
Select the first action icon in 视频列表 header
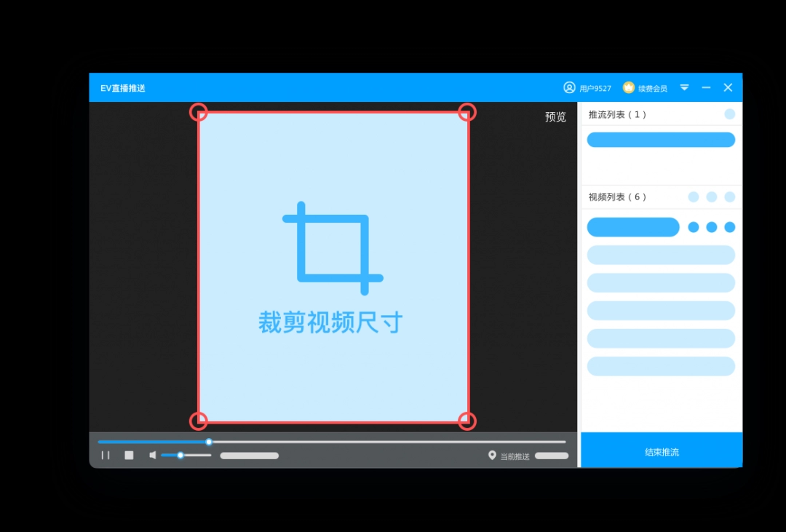[x=693, y=196]
